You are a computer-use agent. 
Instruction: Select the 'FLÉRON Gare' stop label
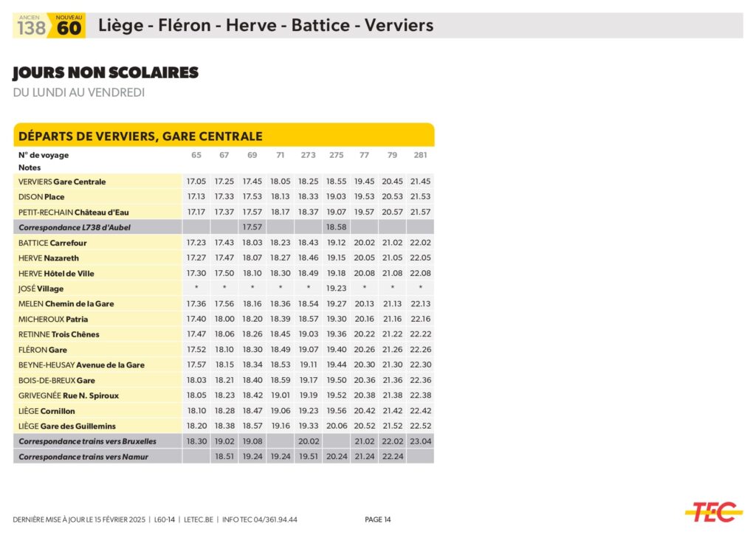coord(43,350)
